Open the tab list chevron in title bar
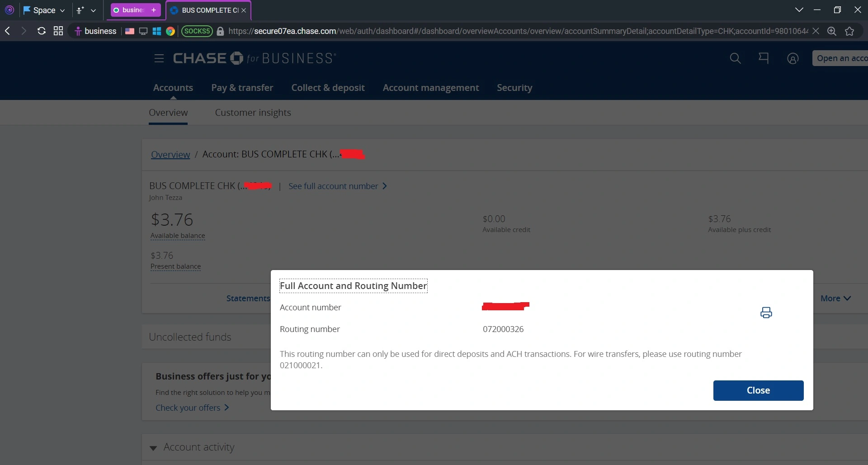This screenshot has height=465, width=868. point(799,9)
